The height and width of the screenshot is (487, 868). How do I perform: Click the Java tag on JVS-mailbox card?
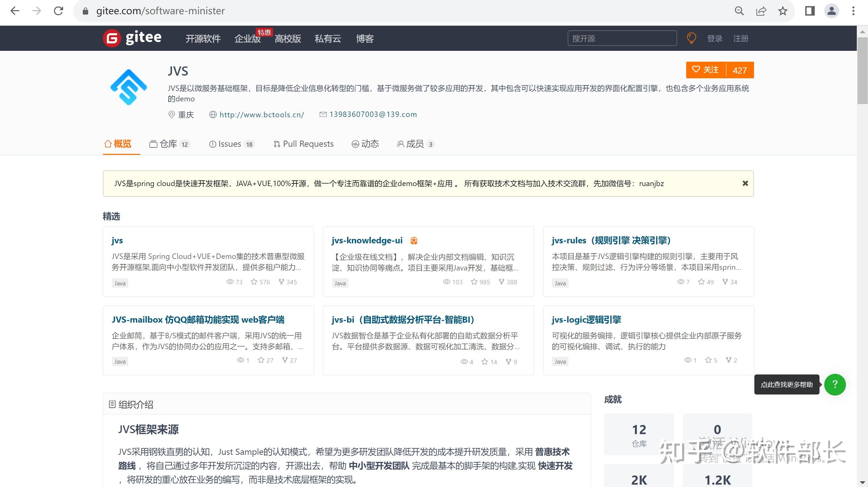[120, 361]
